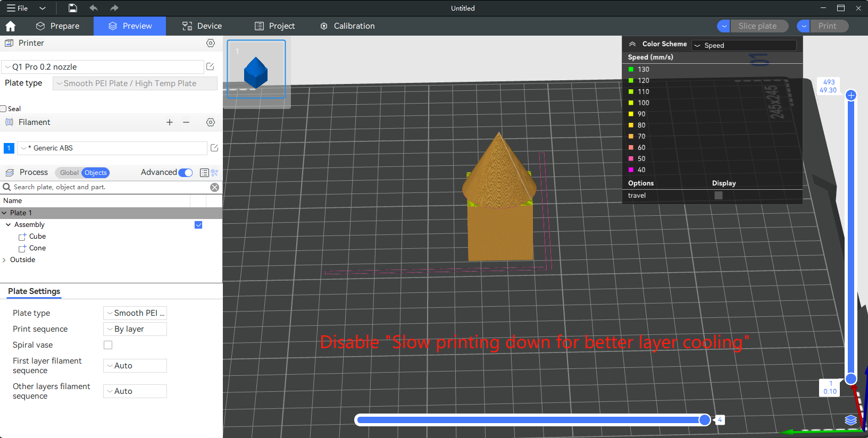The height and width of the screenshot is (438, 868).
Task: Enable the Seal checkbox
Action: tap(4, 108)
